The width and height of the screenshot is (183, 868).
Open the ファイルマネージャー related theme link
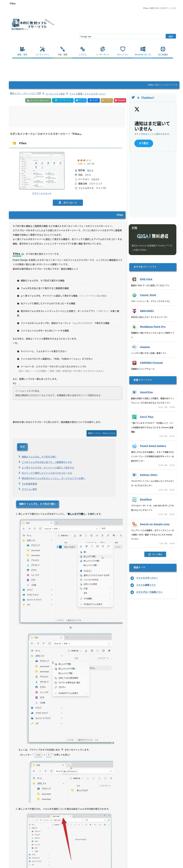pos(147,578)
